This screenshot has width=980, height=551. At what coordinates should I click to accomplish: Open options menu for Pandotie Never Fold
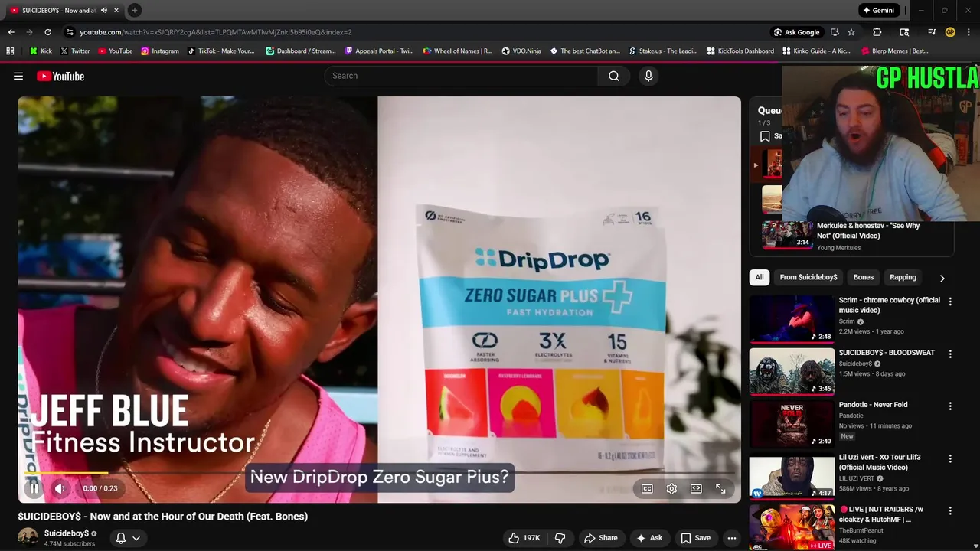tap(950, 406)
